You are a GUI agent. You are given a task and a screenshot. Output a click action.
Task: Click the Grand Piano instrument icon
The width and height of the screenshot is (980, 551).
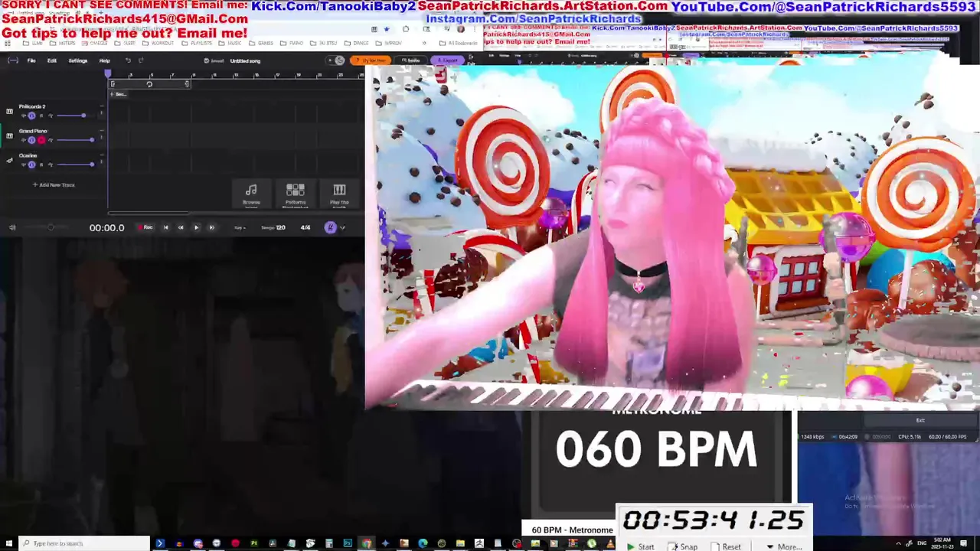[x=9, y=136]
